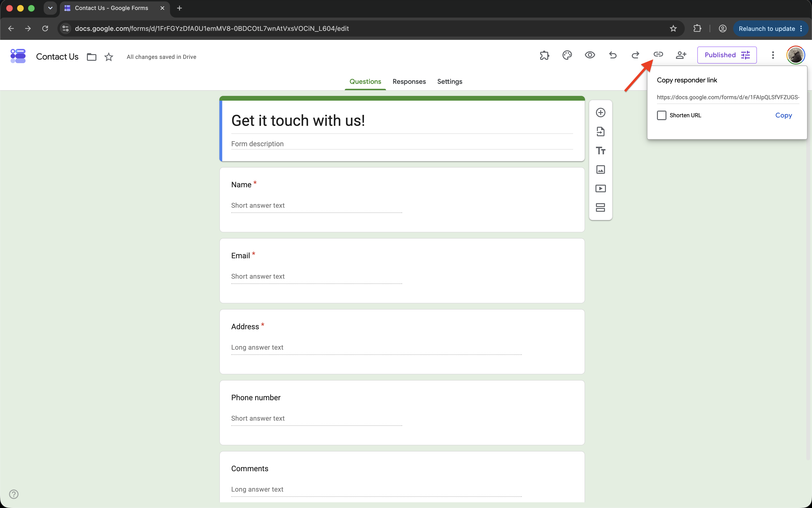Image resolution: width=812 pixels, height=508 pixels.
Task: Switch to the Questions tab
Action: 365,82
